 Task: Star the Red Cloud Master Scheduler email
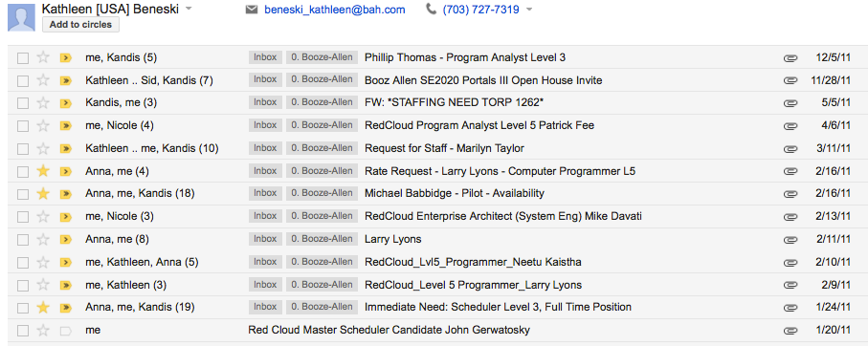(x=43, y=331)
